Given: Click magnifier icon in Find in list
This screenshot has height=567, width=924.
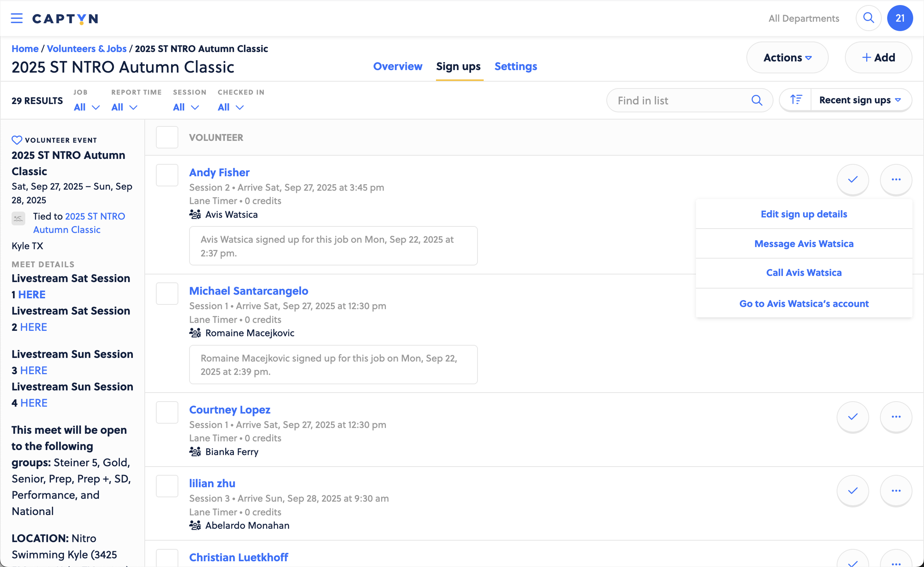Looking at the screenshot, I should click(x=757, y=100).
